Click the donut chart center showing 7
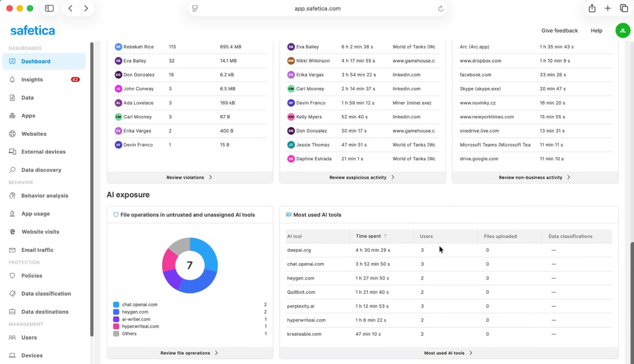The image size is (634, 364). point(190,266)
